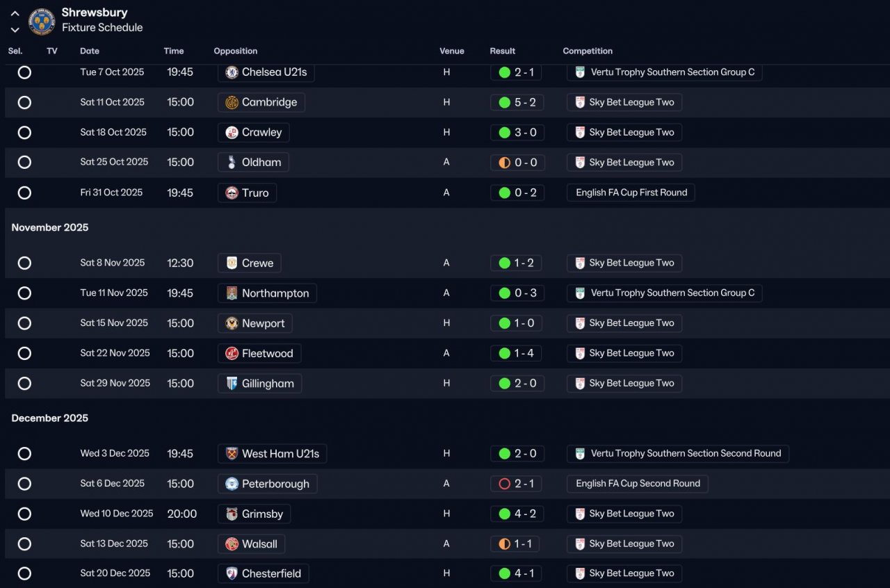This screenshot has width=890, height=588.
Task: Tick the selector for Grimsby match
Action: coord(24,514)
